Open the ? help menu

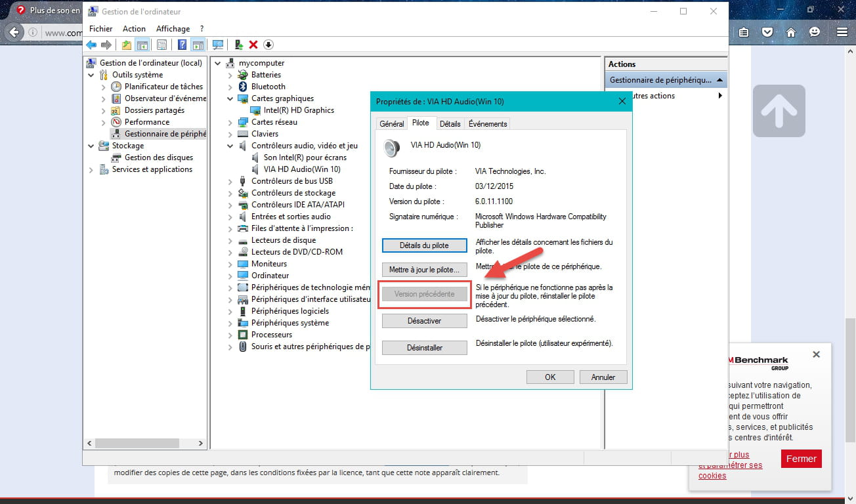coord(202,29)
